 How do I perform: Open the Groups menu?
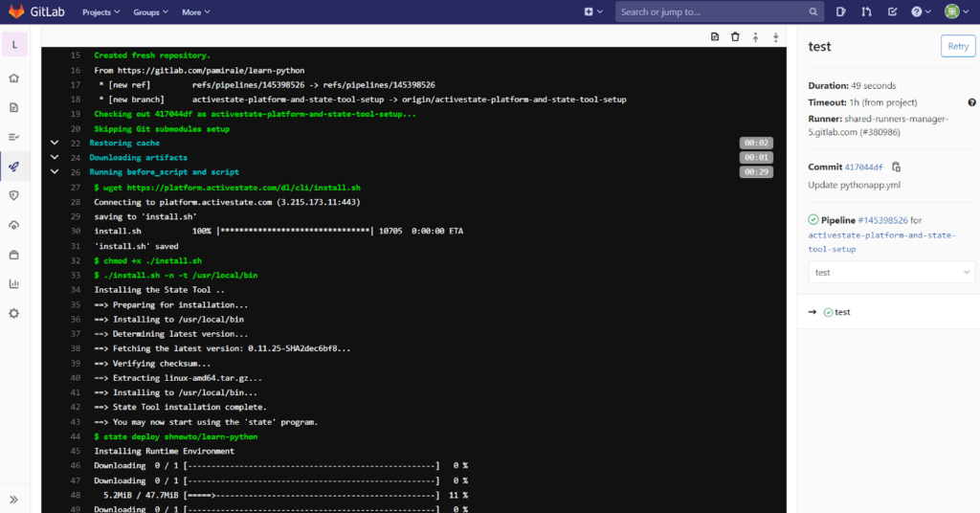150,11
